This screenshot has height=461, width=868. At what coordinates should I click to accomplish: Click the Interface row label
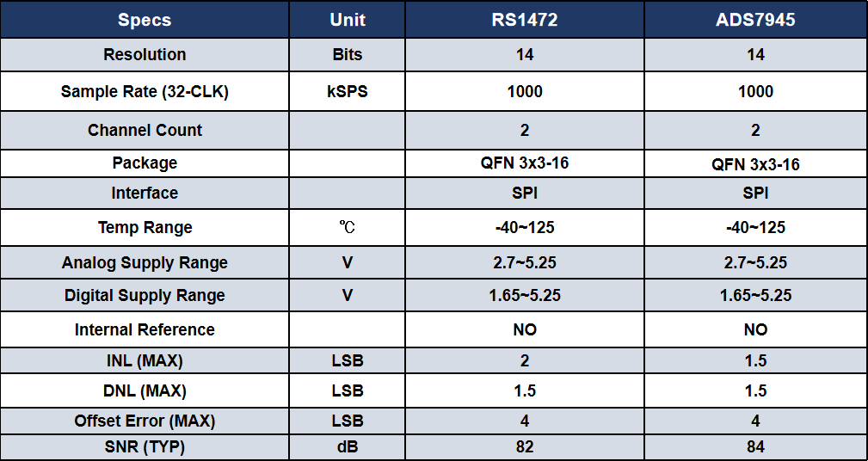(x=145, y=194)
